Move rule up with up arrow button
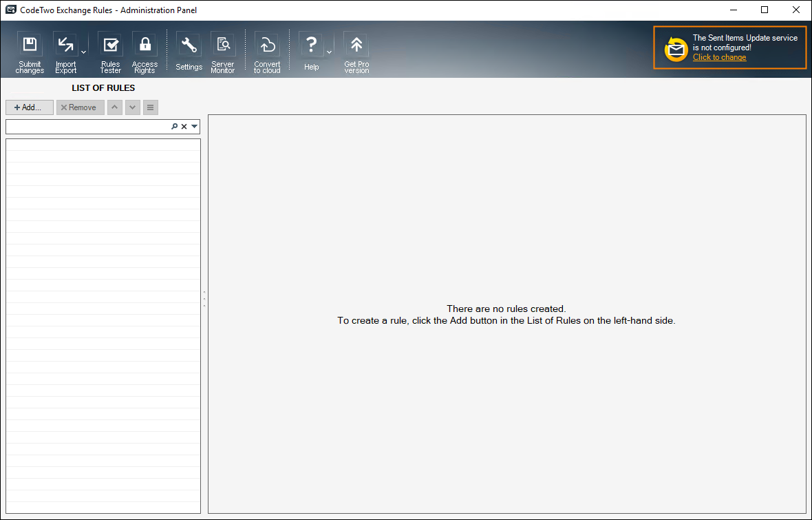The image size is (812, 520). pyautogui.click(x=114, y=107)
